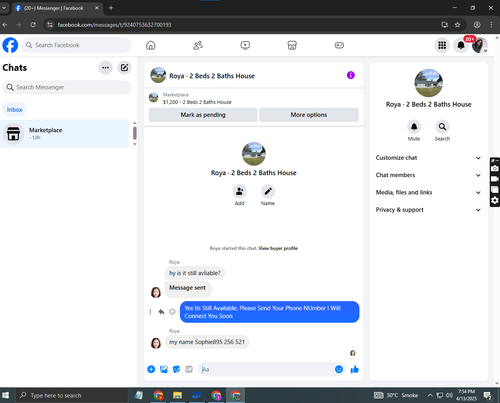
Task: Click the message 'hy is it still avliable?'
Action: click(195, 273)
